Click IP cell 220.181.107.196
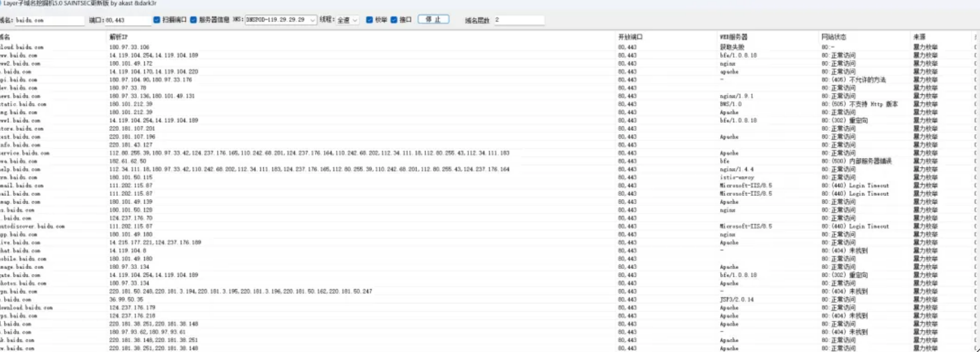Viewport: 980px width, 352px height. point(132,137)
